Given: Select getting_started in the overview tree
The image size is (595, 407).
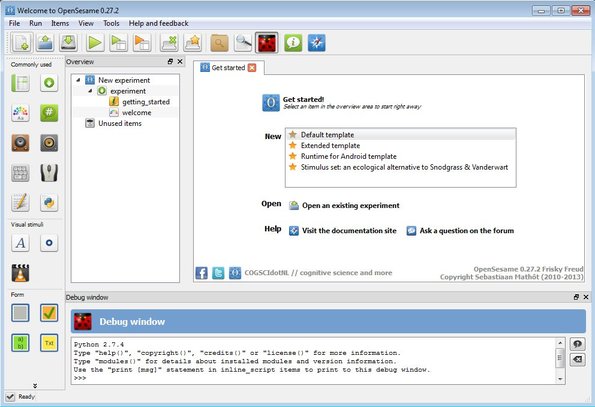Looking at the screenshot, I should [146, 102].
